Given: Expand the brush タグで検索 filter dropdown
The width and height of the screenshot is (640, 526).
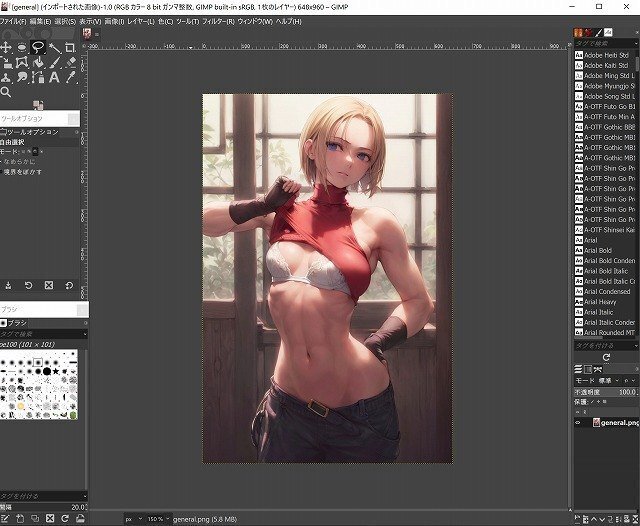Looking at the screenshot, I should pos(85,334).
